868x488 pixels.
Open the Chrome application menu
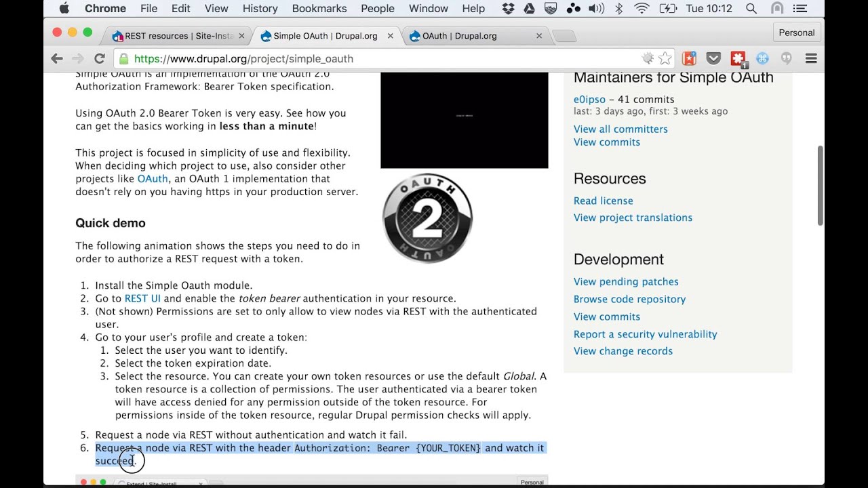click(105, 8)
